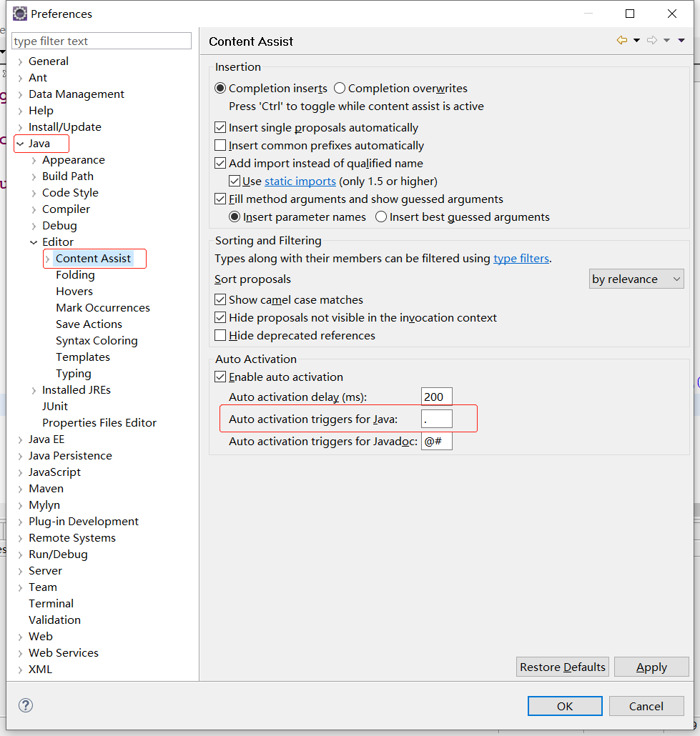Expand the General tree node
Screen dimensions: 700x736
20,61
